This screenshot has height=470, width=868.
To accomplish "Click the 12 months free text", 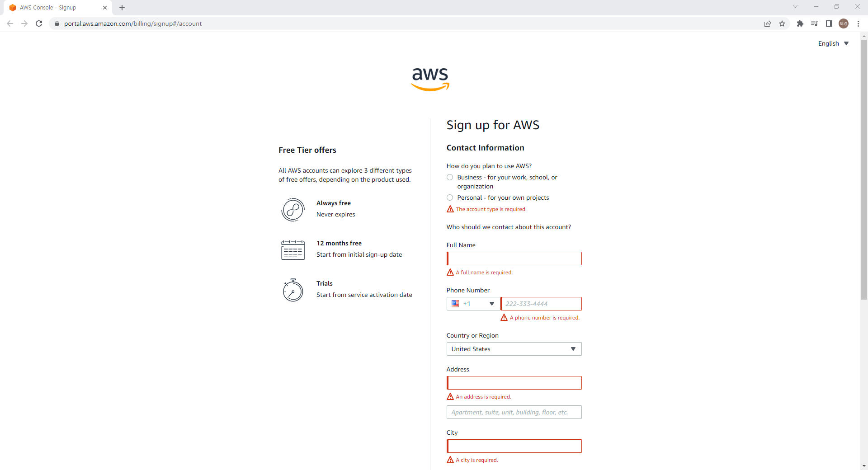I will (339, 243).
